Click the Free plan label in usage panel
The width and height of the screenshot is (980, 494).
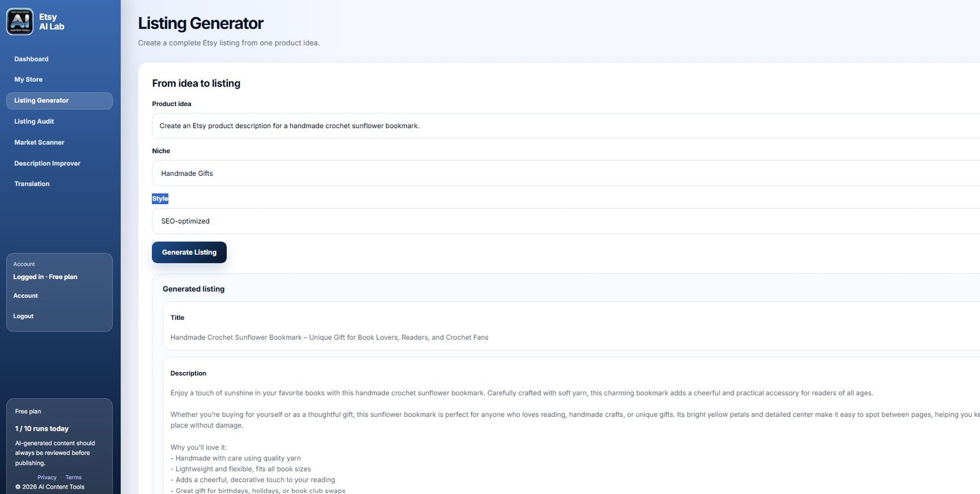pyautogui.click(x=28, y=411)
